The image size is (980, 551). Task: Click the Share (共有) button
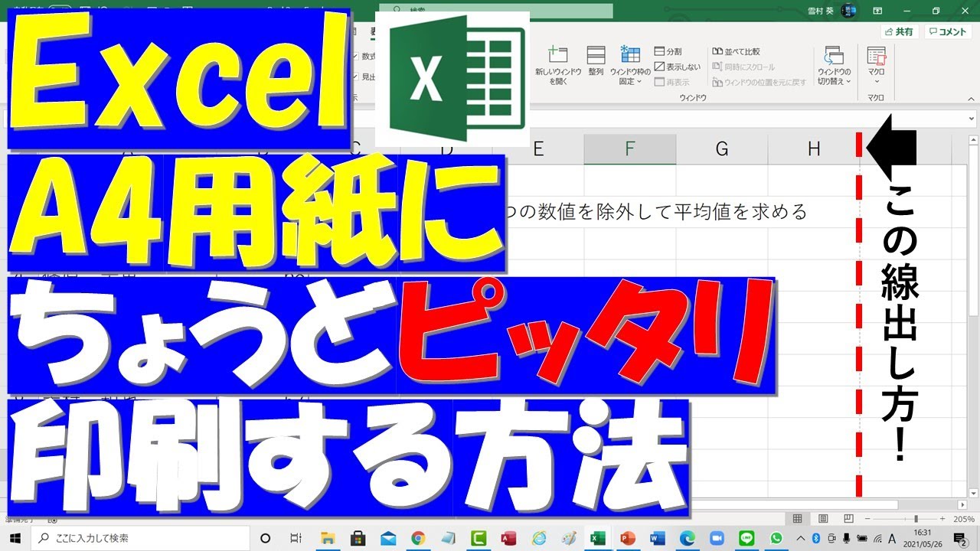point(899,32)
